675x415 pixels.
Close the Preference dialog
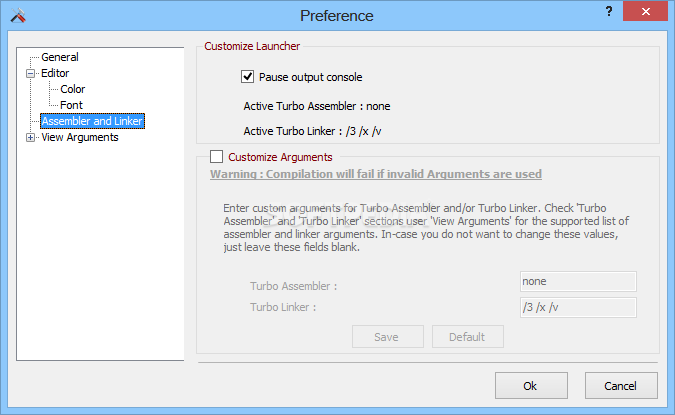(x=645, y=12)
